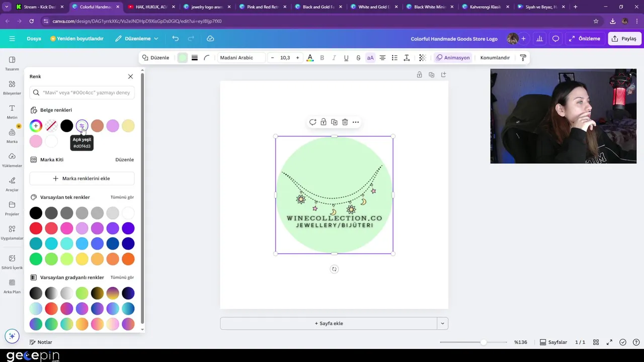
Task: Toggle bold text formatting
Action: (x=322, y=58)
